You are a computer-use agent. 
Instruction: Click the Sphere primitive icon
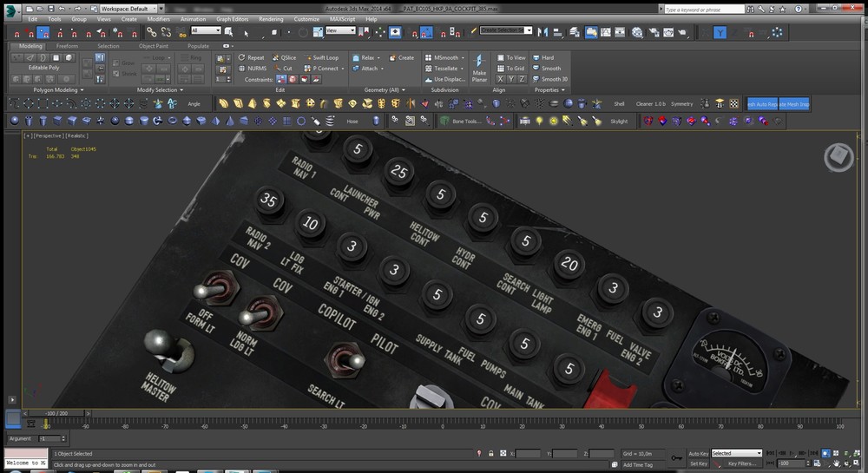tap(15, 121)
